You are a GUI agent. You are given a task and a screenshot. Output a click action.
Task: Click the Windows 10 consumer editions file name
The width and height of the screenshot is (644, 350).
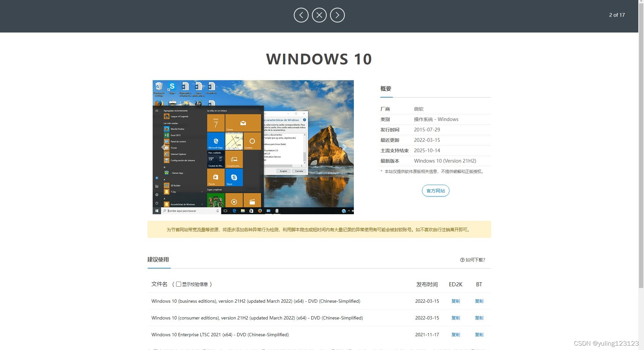257,318
